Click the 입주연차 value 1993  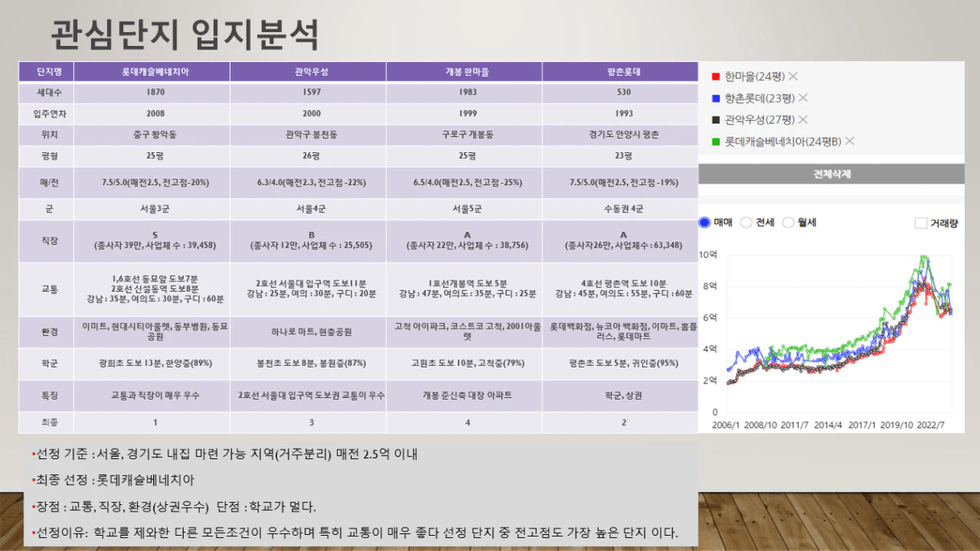(x=621, y=114)
